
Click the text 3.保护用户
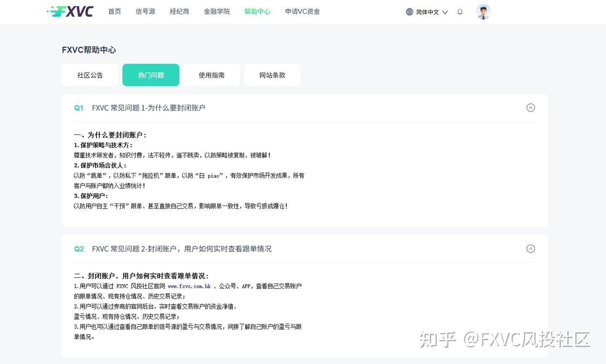(91, 196)
